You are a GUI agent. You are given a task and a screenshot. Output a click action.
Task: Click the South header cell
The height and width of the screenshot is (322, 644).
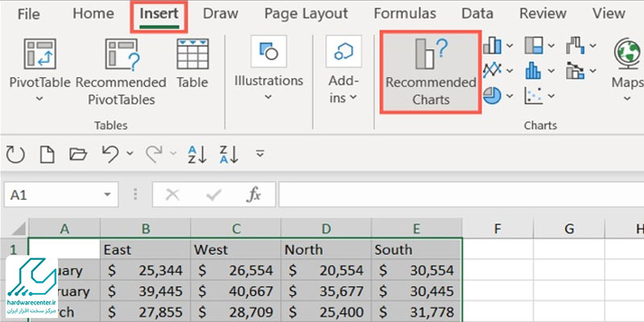416,250
